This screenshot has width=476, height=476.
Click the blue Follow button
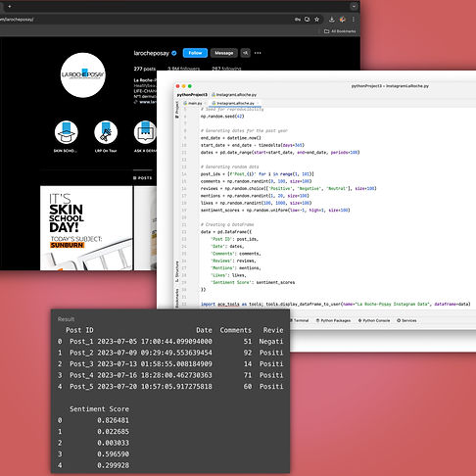[195, 53]
